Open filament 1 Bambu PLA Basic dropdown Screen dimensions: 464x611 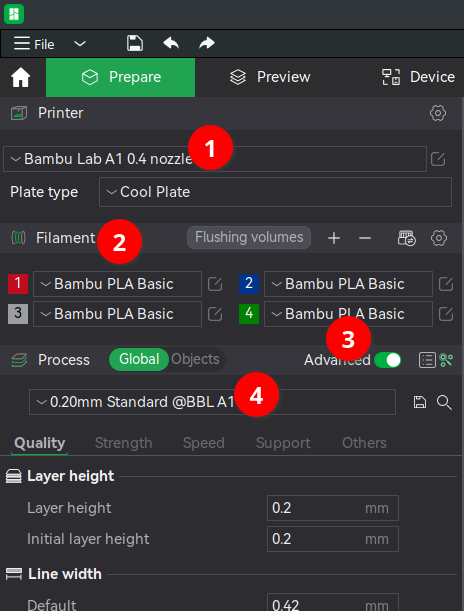[117, 284]
